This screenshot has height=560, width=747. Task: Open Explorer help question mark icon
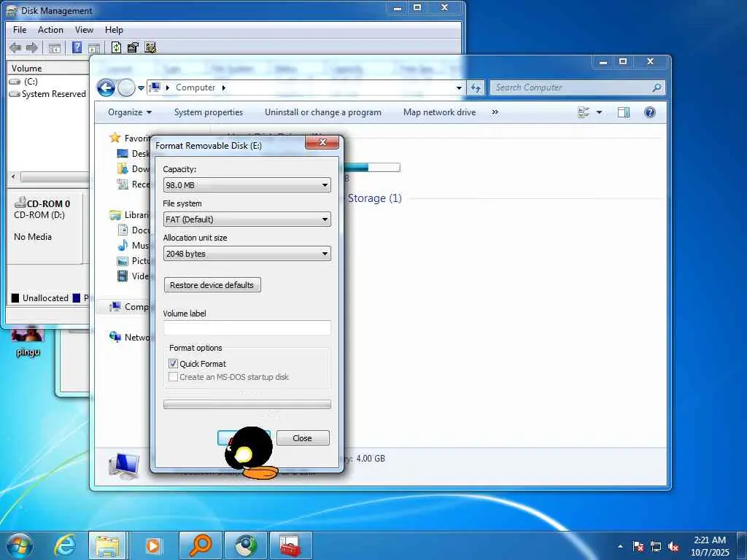point(650,112)
